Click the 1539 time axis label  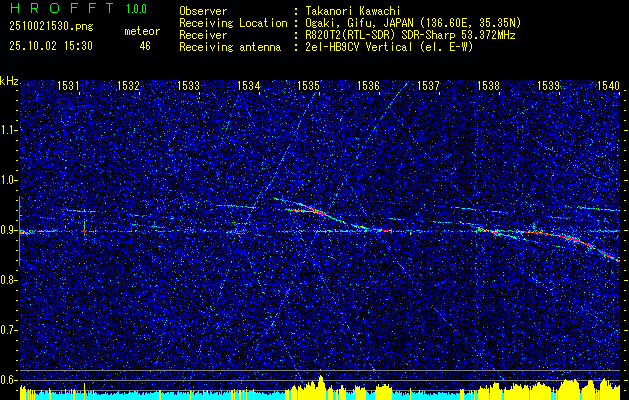(548, 85)
